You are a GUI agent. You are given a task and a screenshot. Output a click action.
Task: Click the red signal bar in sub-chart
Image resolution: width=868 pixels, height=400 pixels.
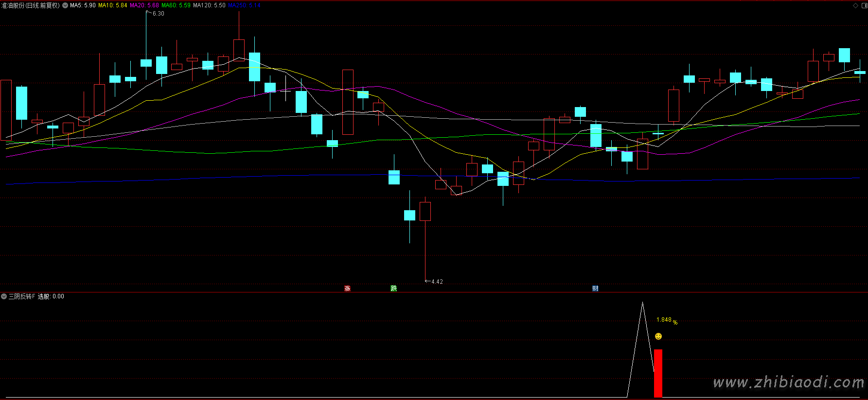(658, 373)
